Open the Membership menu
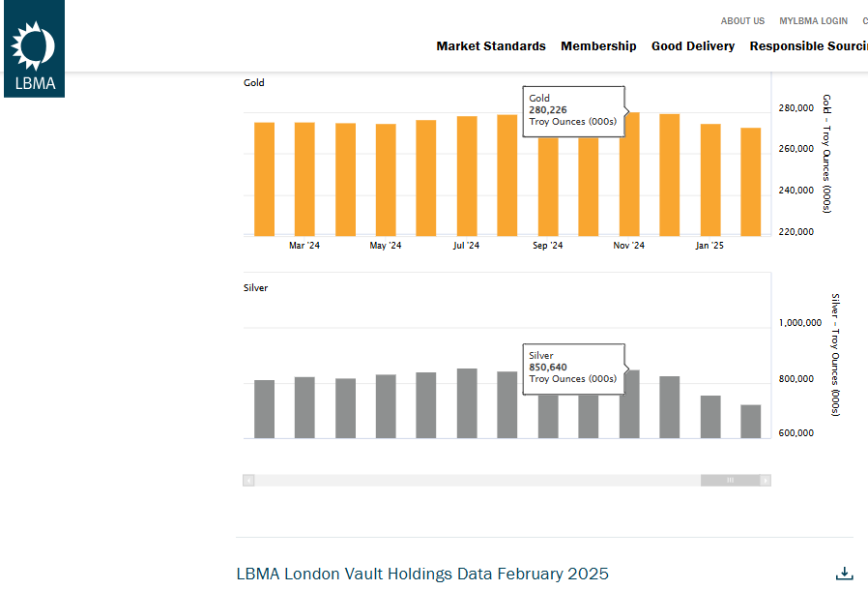The image size is (868, 590). 598,46
